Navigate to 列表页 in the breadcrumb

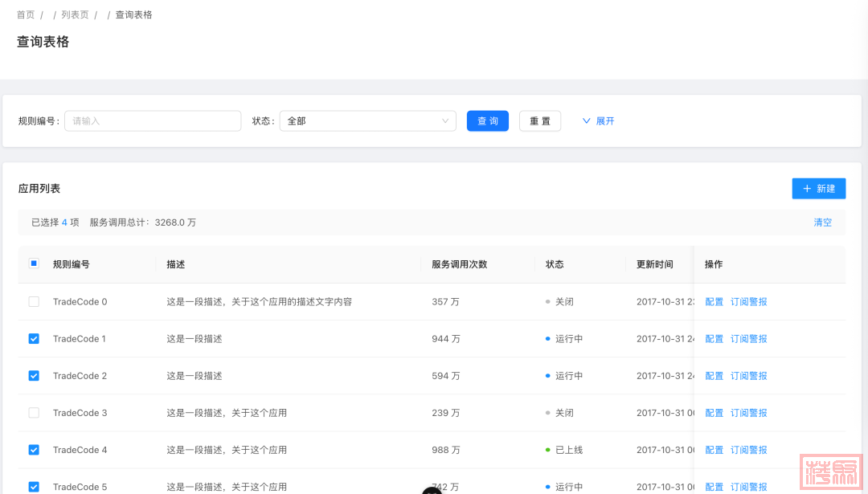[75, 14]
